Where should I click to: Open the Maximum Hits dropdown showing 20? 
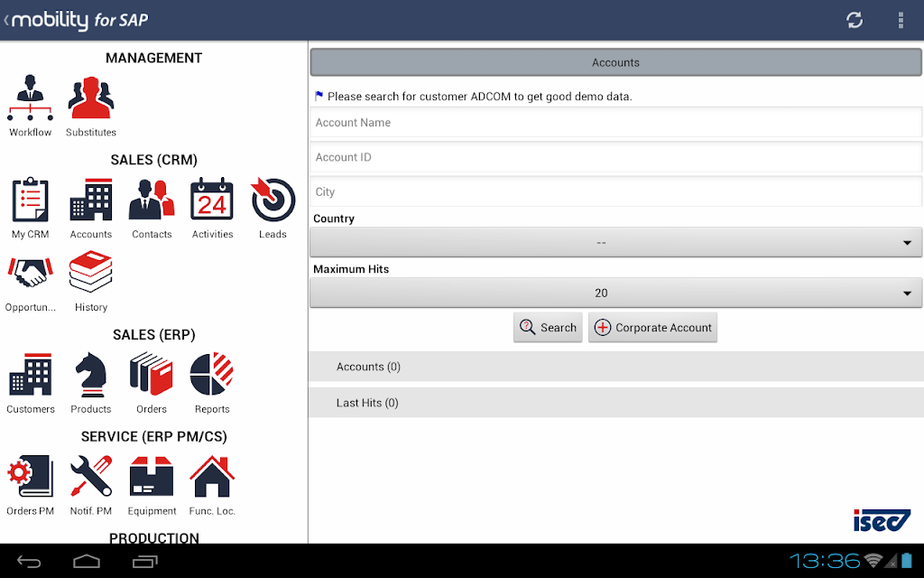pos(615,294)
